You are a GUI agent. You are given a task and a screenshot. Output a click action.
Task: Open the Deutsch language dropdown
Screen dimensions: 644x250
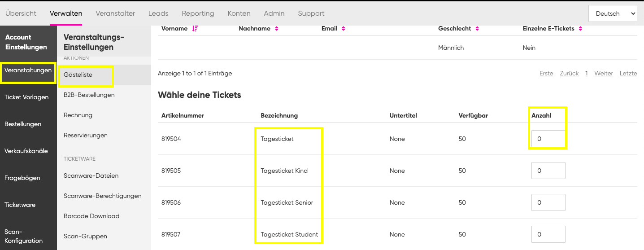point(613,13)
